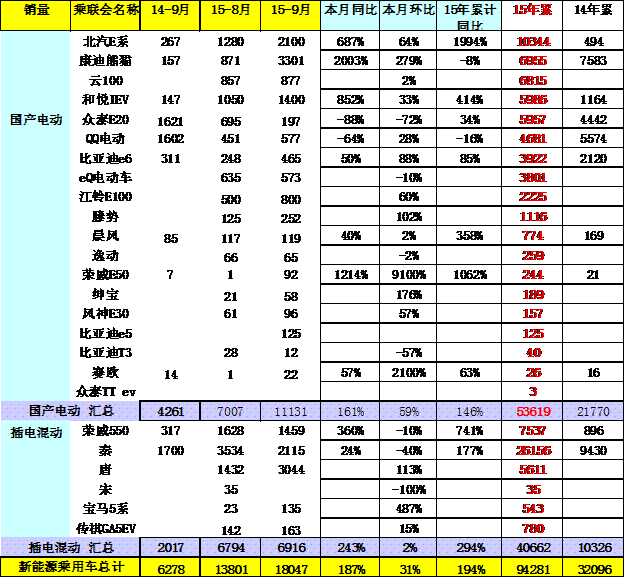The height and width of the screenshot is (578, 625).
Task: Click the QQ电动 row name
Action: click(x=105, y=138)
